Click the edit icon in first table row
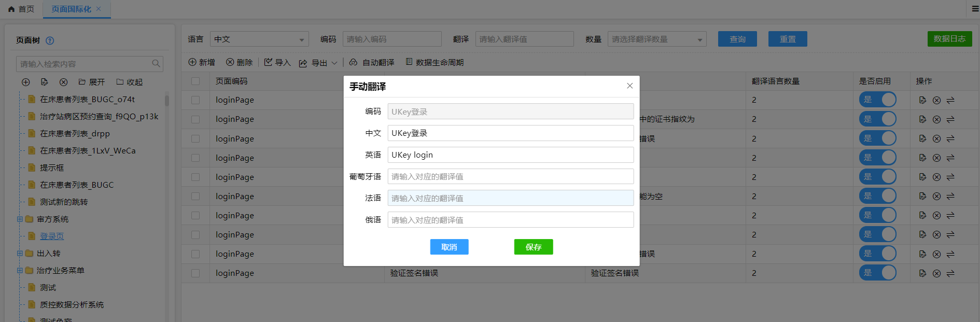Image resolution: width=980 pixels, height=322 pixels. click(922, 100)
